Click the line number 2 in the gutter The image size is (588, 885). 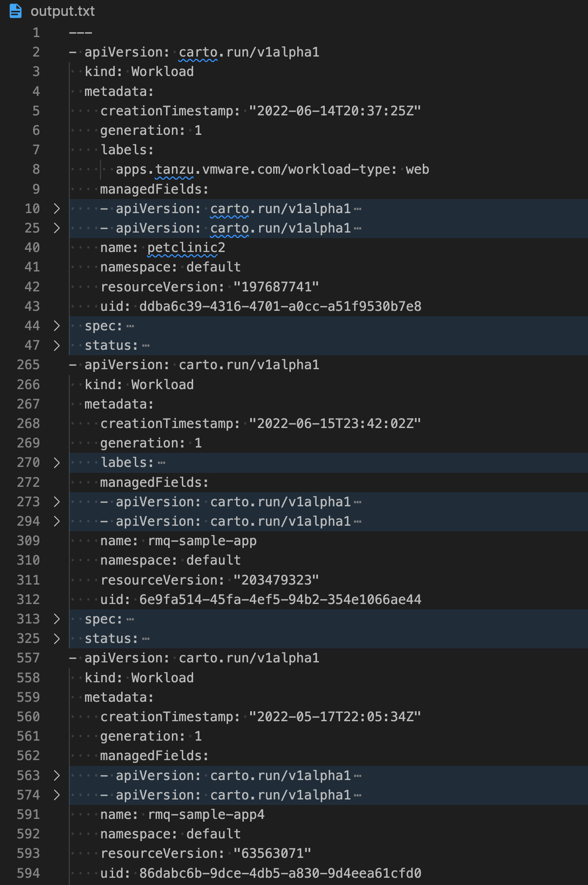click(x=36, y=52)
